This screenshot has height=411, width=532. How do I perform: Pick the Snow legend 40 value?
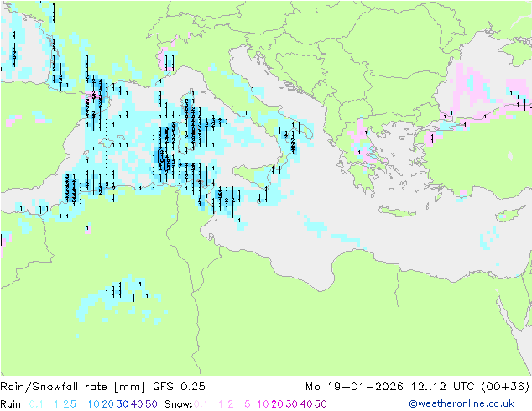click(306, 404)
